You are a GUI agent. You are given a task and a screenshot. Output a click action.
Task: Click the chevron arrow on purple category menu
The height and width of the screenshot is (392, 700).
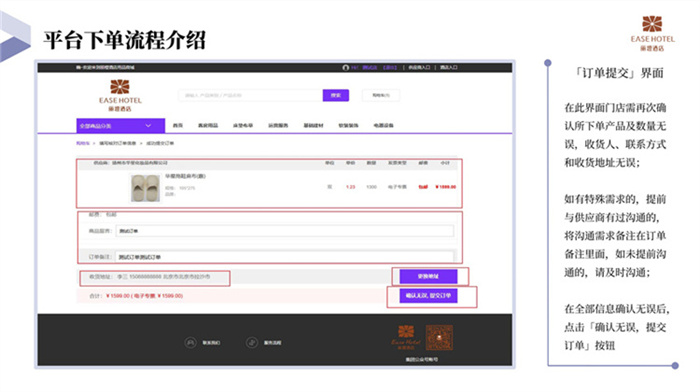coord(148,126)
